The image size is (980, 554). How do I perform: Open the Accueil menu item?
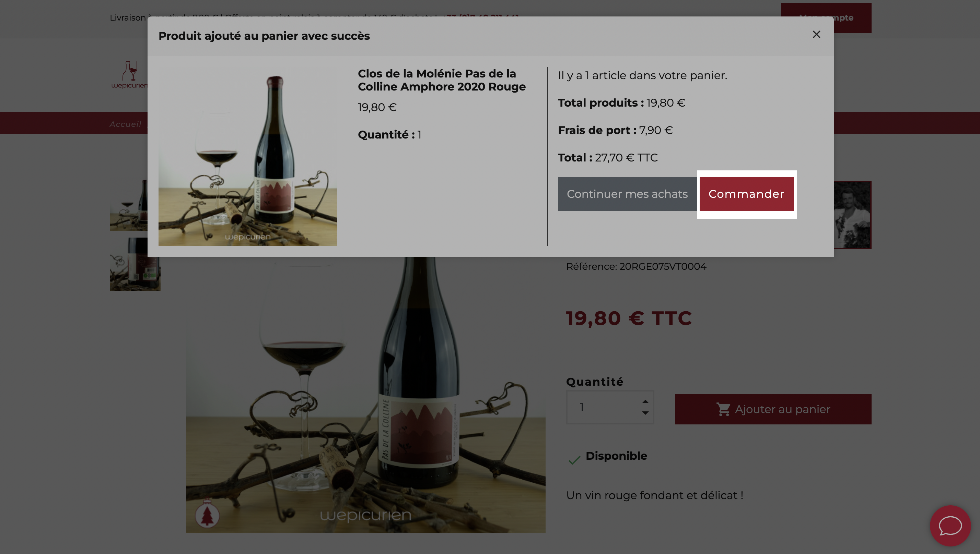(125, 124)
